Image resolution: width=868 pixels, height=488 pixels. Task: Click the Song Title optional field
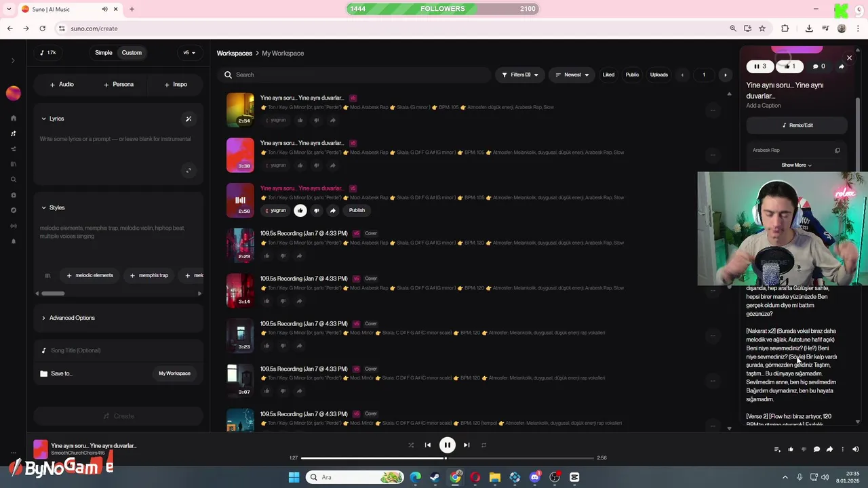pos(118,350)
